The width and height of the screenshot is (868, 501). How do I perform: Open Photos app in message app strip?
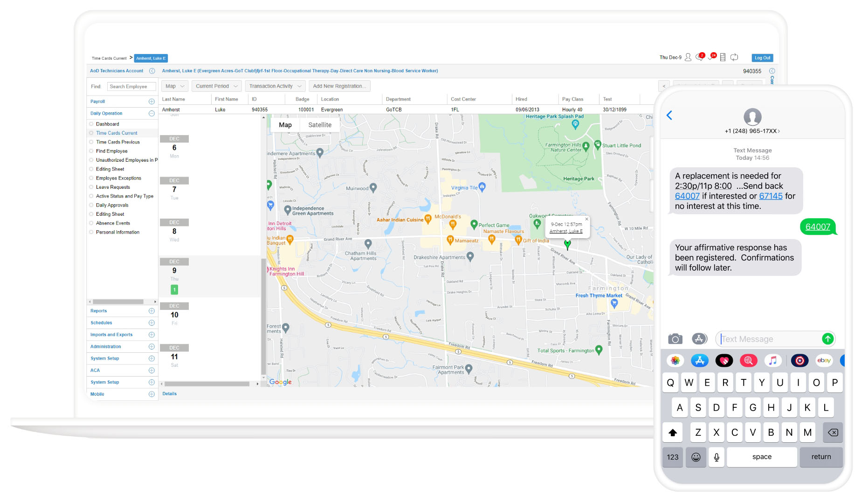point(675,360)
